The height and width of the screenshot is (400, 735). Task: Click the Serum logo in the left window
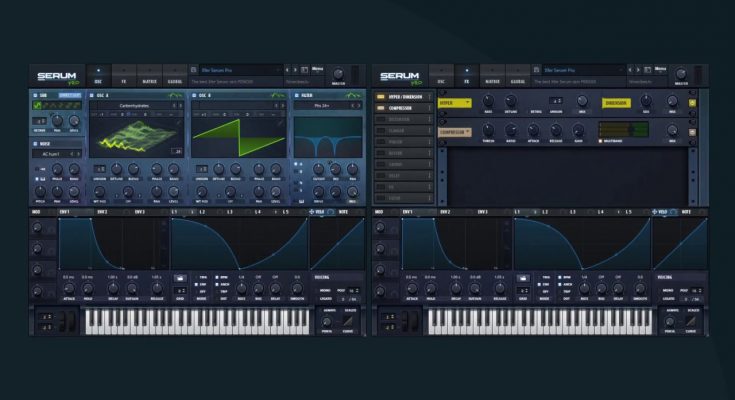(x=57, y=77)
